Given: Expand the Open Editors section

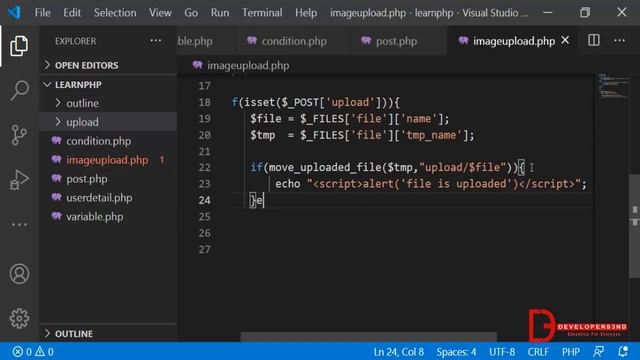Looking at the screenshot, I should click(x=108, y=65).
